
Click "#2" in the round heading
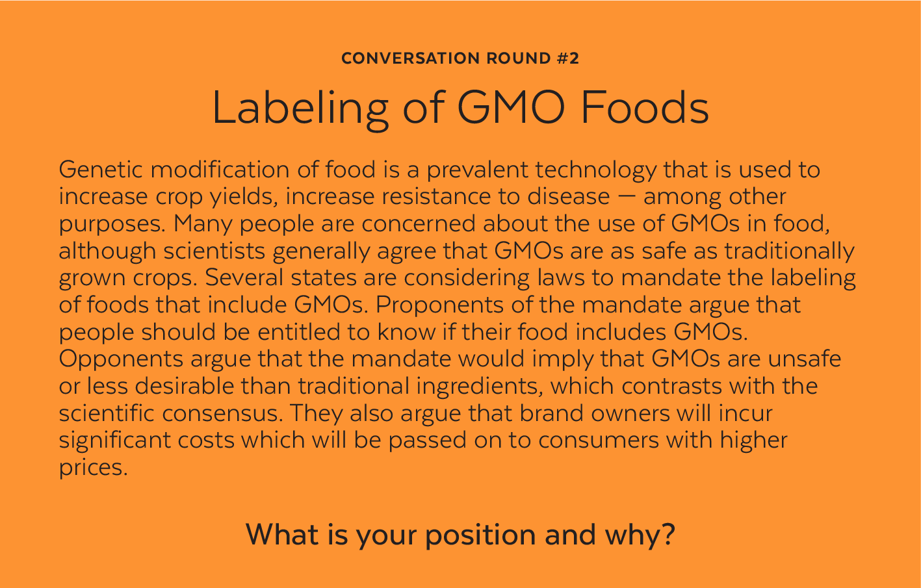tap(568, 58)
